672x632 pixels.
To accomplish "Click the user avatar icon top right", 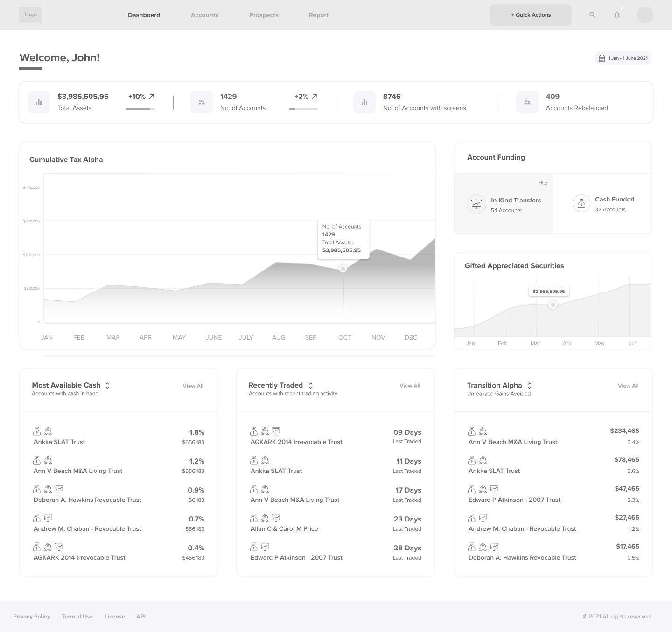I will tap(644, 14).
